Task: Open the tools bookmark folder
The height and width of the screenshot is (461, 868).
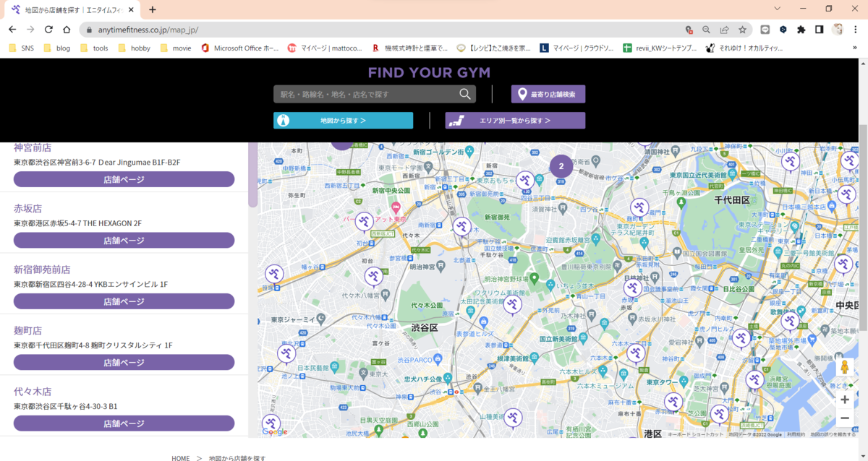Action: [94, 48]
